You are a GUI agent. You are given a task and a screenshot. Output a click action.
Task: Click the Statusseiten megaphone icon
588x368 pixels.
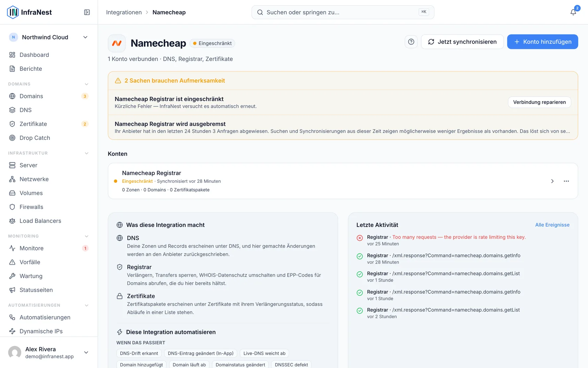coord(12,290)
